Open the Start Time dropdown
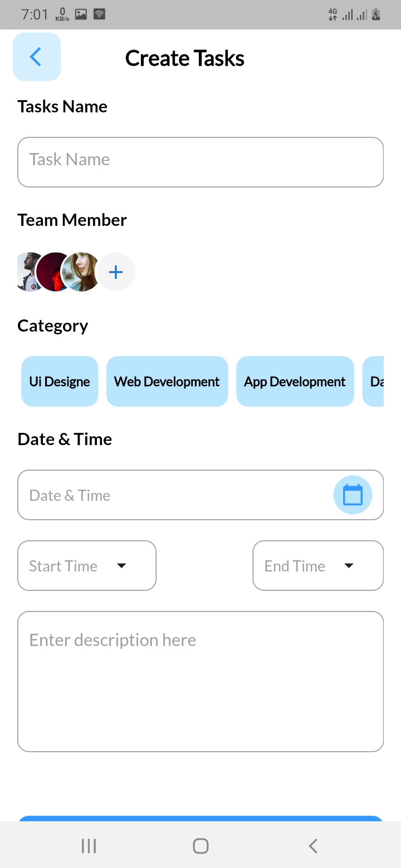 [87, 566]
